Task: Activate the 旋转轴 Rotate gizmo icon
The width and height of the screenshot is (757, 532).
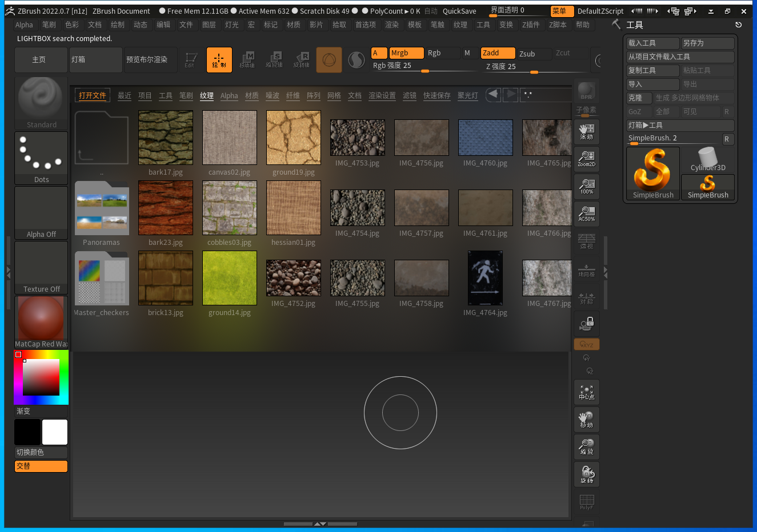Action: click(302, 59)
